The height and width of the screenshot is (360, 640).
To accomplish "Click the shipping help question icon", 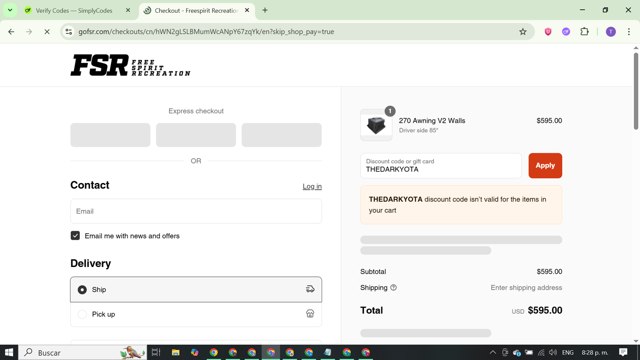I will (393, 287).
